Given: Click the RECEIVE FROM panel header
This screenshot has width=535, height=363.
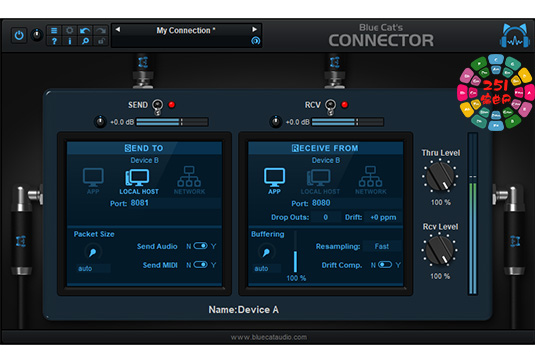Looking at the screenshot, I should [325, 148].
